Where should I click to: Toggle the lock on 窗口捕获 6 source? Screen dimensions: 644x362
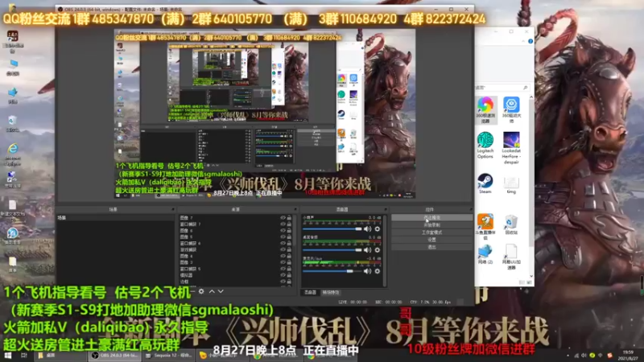[289, 244]
